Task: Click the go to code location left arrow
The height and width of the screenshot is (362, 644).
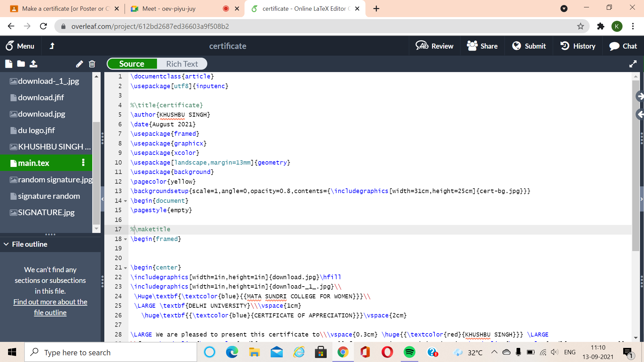Action: (640, 115)
